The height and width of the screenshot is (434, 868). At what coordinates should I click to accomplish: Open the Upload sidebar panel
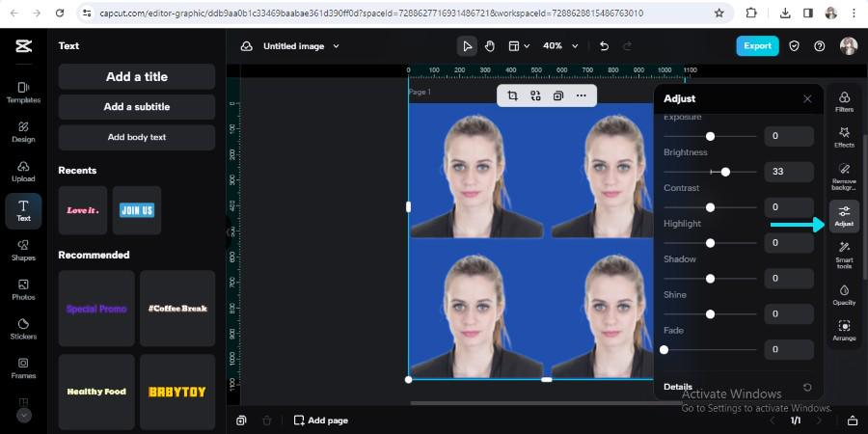click(23, 172)
